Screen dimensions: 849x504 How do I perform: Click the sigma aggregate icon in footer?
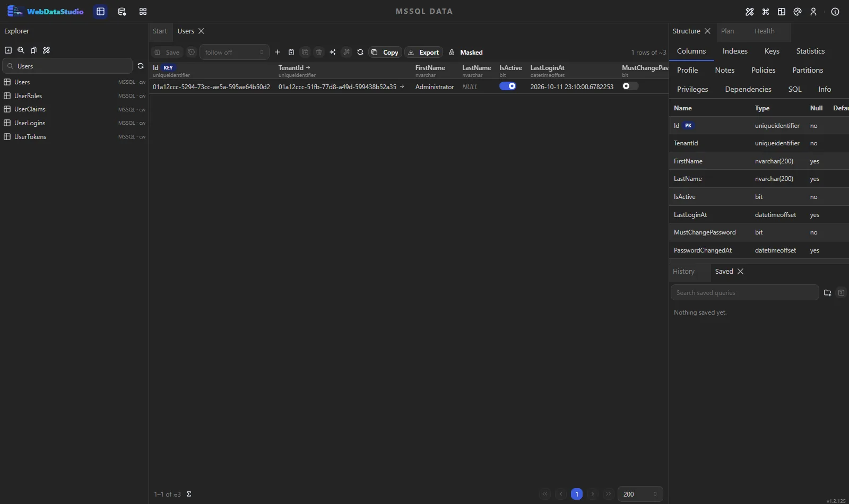tap(189, 494)
